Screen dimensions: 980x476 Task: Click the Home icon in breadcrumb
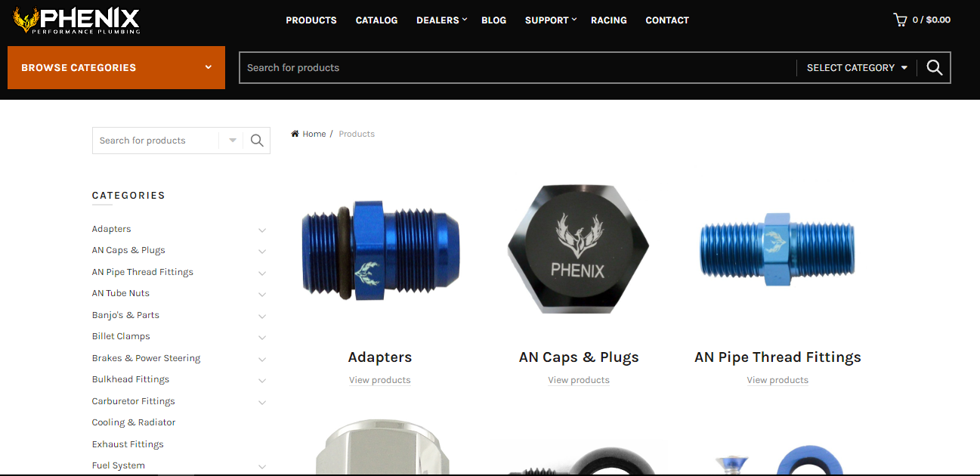click(295, 134)
